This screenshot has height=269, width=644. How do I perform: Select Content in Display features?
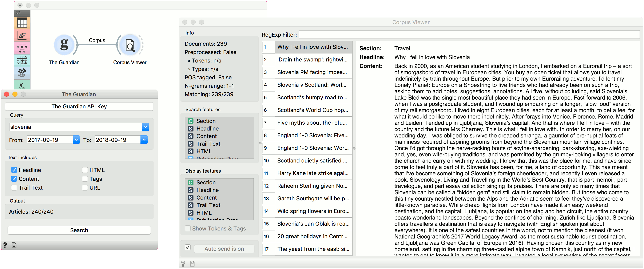pos(219,198)
